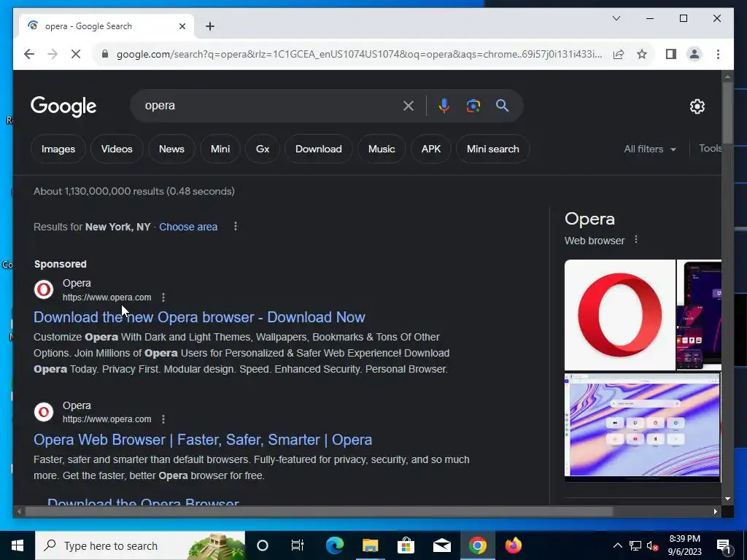This screenshot has height=560, width=747.
Task: Filter results by Images
Action: 58,149
